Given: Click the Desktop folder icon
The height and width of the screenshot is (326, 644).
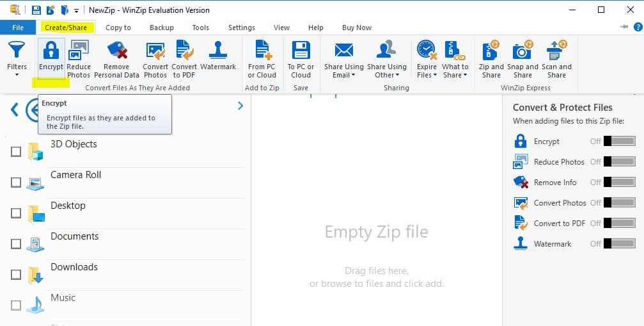Looking at the screenshot, I should (x=36, y=213).
